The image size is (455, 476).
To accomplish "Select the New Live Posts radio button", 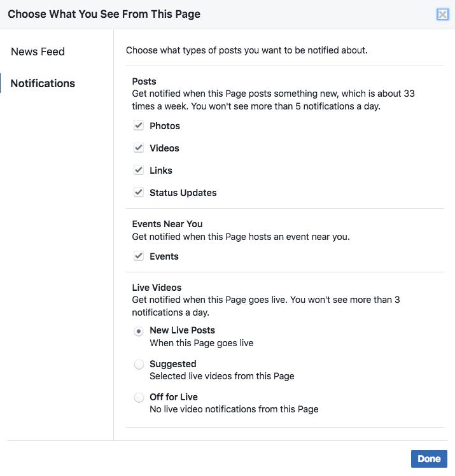I will pos(139,331).
